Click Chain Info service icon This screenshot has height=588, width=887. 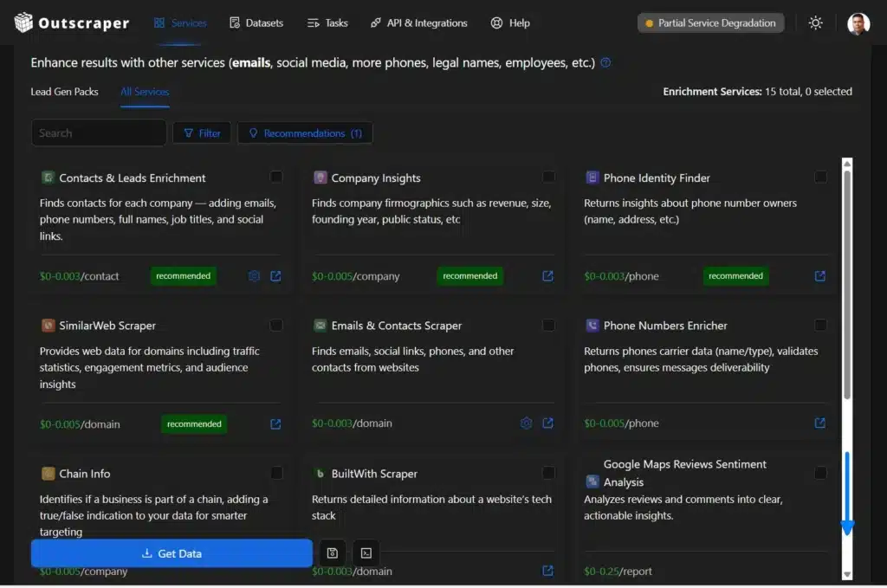point(49,473)
